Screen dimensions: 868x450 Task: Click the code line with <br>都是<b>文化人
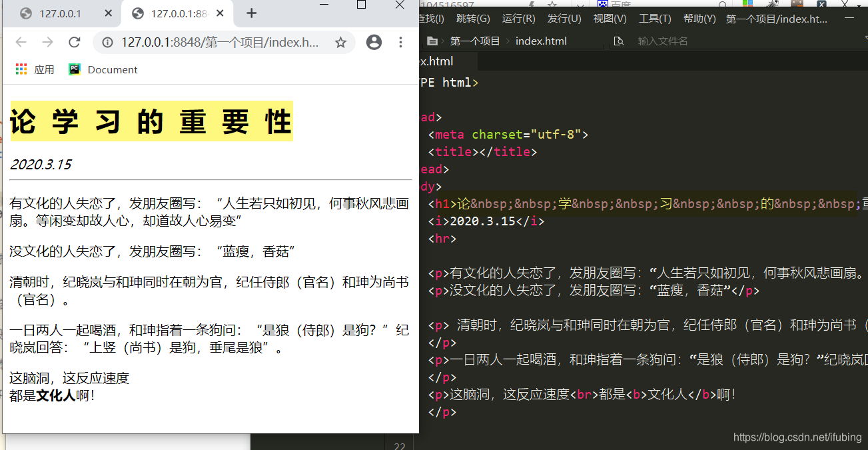(583, 394)
